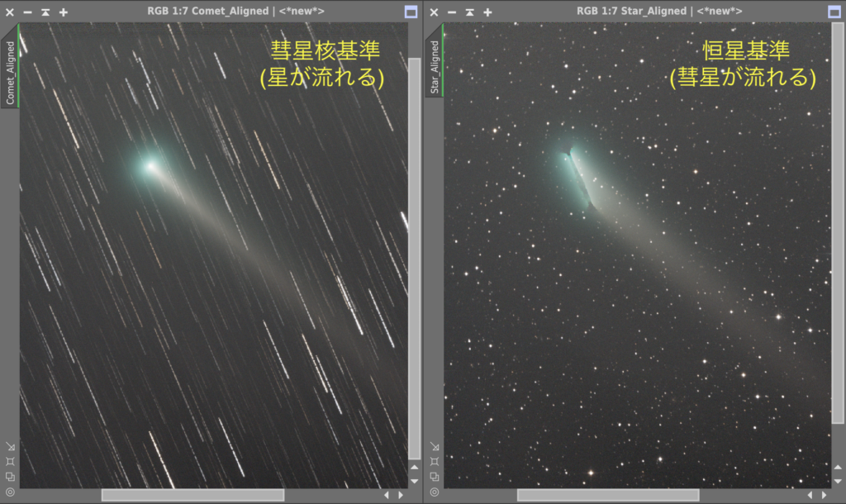Maximize the Comet_Aligned window

pos(411,12)
